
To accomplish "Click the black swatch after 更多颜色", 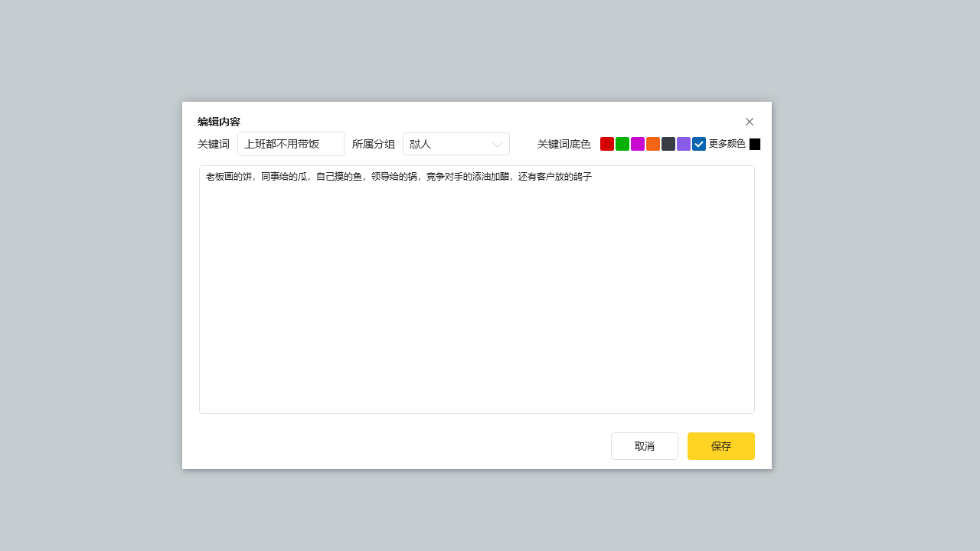I will [754, 144].
